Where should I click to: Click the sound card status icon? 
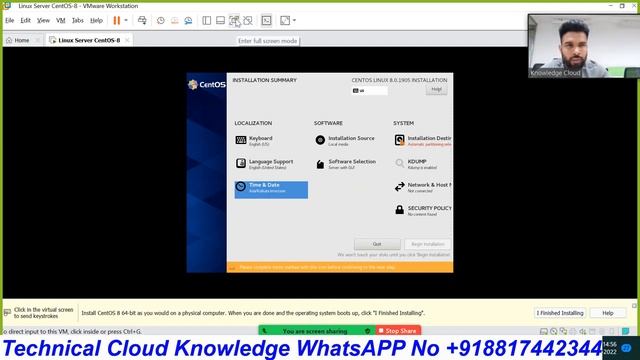(583, 331)
